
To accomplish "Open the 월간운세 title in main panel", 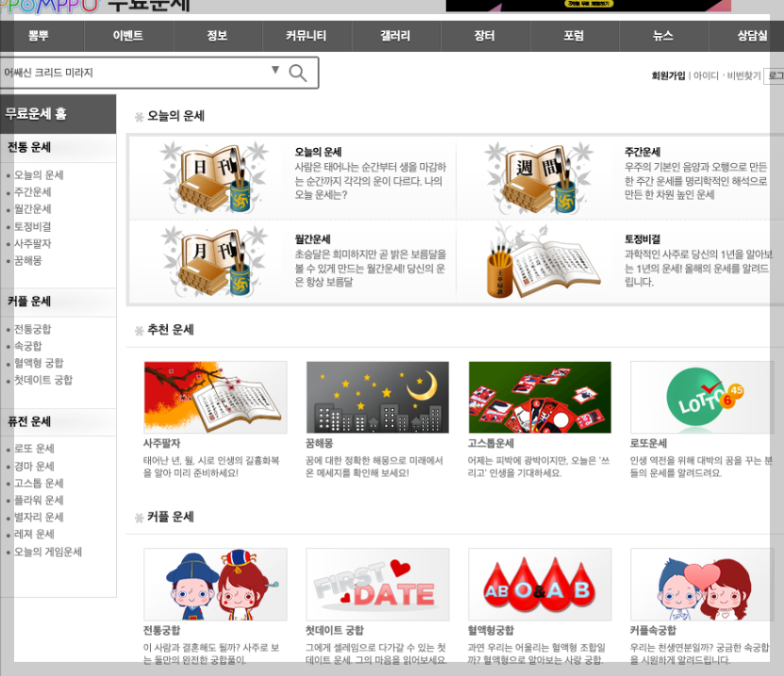I will pos(312,239).
